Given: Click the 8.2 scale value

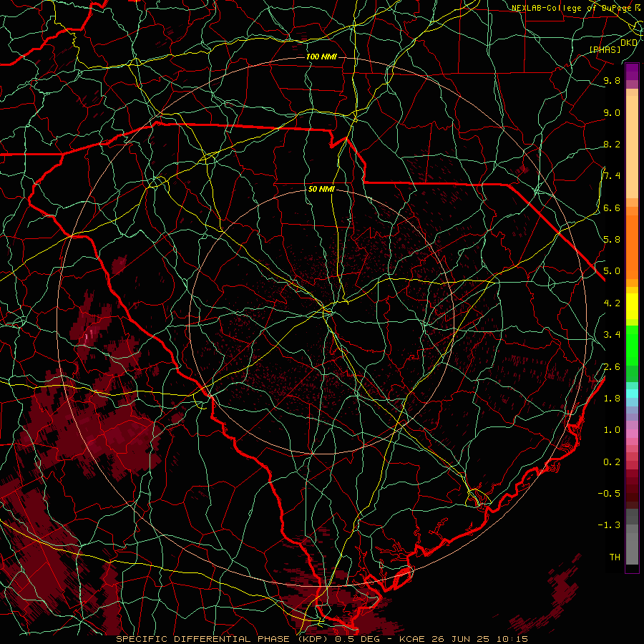Looking at the screenshot, I should [612, 144].
